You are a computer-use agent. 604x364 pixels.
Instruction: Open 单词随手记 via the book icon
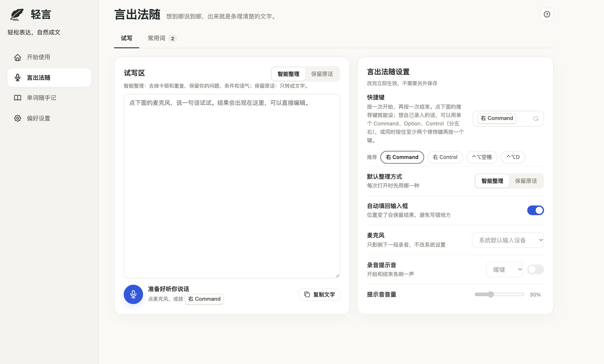(18, 98)
